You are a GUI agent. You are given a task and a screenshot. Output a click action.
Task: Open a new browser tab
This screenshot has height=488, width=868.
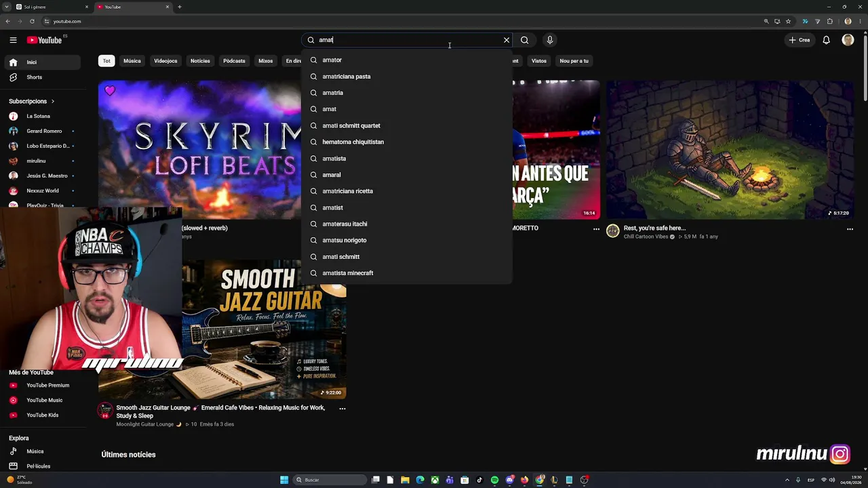pyautogui.click(x=180, y=7)
